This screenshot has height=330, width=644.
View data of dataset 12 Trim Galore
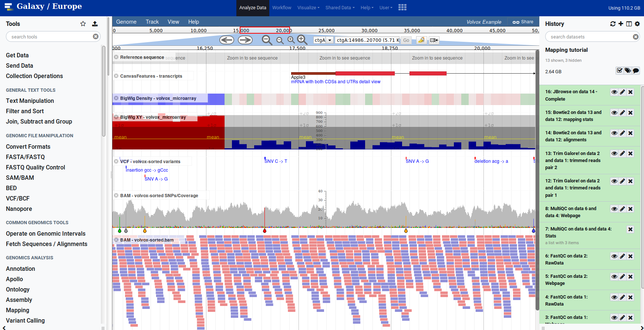pyautogui.click(x=614, y=181)
